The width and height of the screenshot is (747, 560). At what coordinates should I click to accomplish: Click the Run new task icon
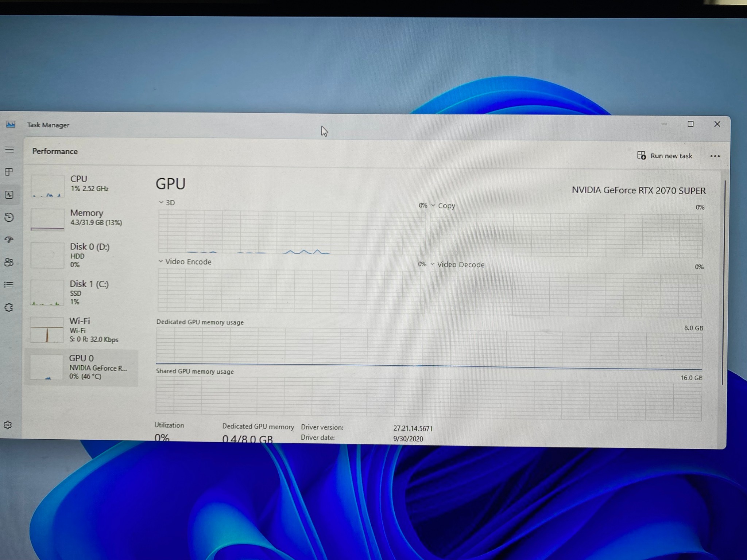tap(642, 156)
